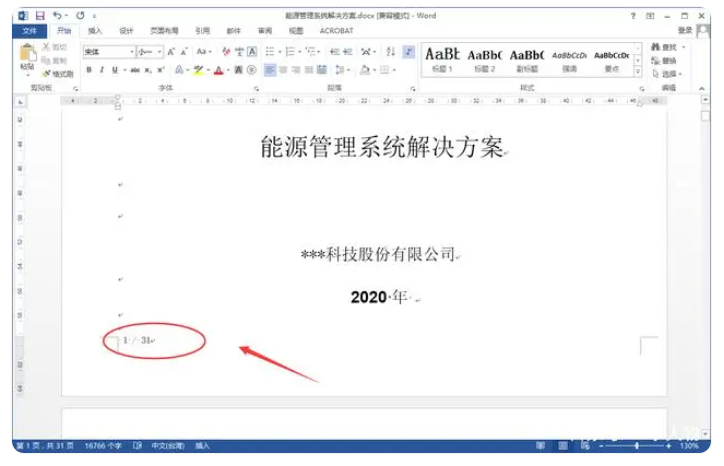724x466 pixels.
Task: Click the 登录 sign-in link
Action: point(686,31)
